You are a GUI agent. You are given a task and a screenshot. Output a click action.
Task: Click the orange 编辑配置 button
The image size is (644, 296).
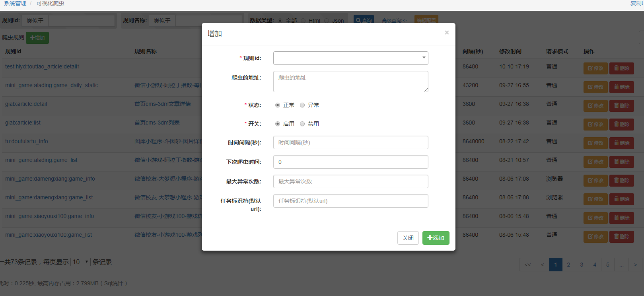[426, 20]
